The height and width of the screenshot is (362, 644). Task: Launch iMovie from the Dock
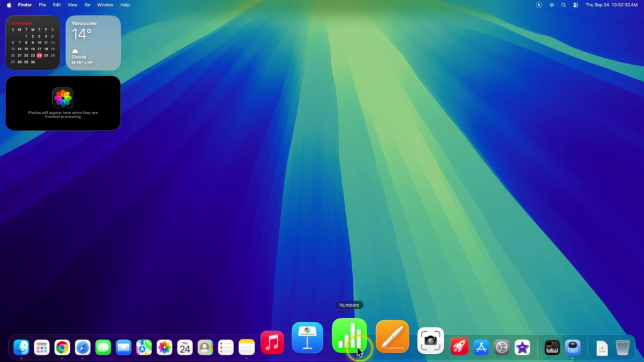coord(523,348)
